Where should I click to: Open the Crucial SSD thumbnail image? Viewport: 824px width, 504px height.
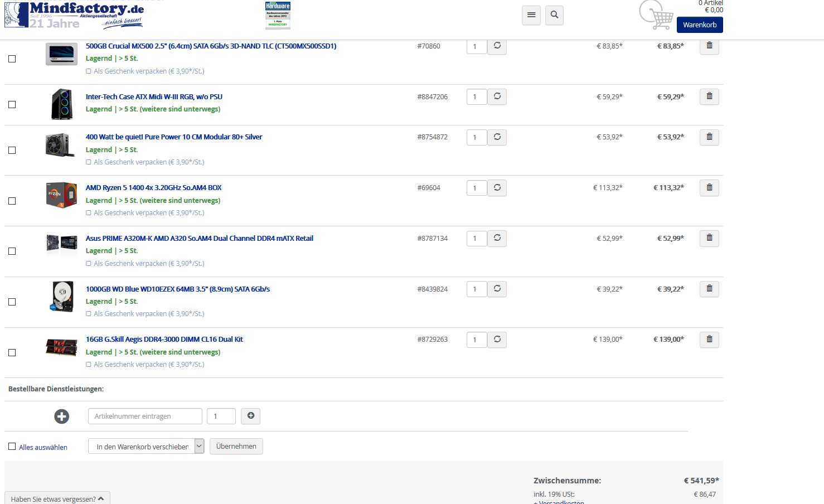(61, 54)
